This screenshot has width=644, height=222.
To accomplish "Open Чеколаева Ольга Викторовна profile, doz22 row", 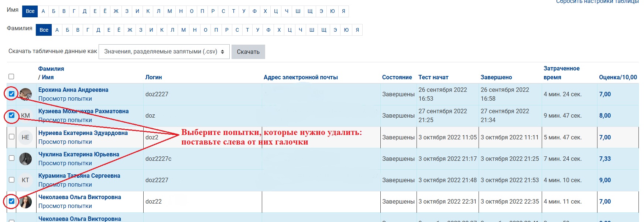I will pyautogui.click(x=80, y=197).
